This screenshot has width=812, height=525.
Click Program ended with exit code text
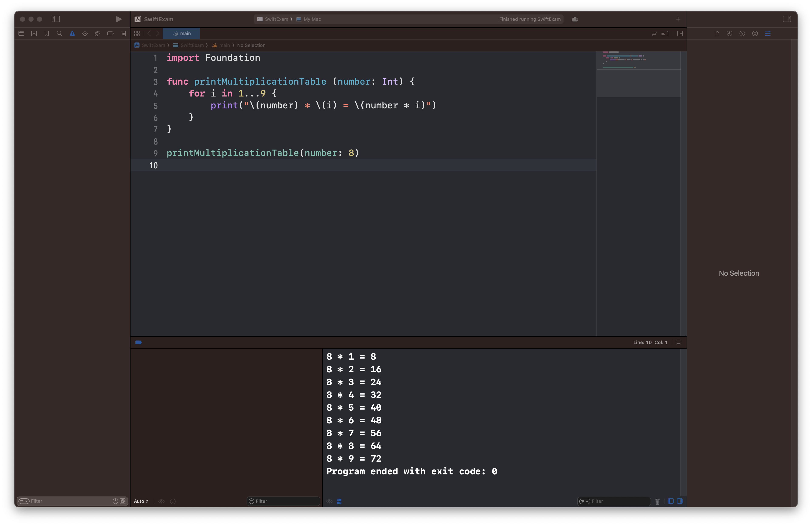pos(412,471)
